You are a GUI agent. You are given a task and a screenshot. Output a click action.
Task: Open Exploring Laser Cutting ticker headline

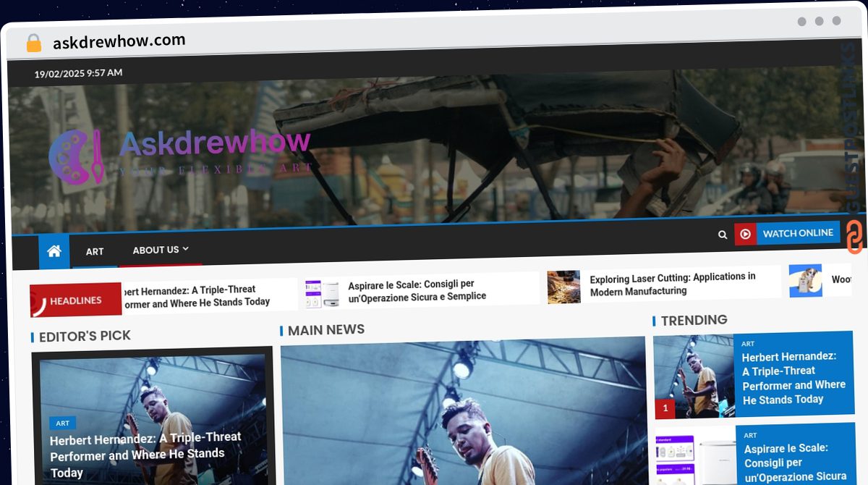coord(673,284)
